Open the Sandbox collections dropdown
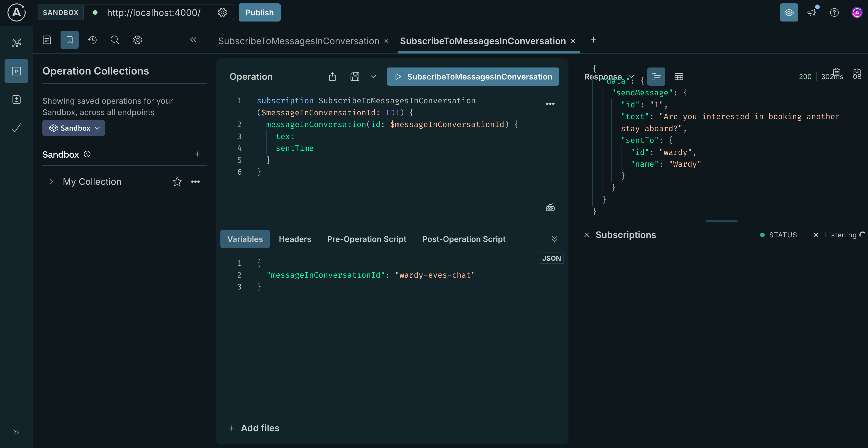868x448 pixels. point(73,128)
